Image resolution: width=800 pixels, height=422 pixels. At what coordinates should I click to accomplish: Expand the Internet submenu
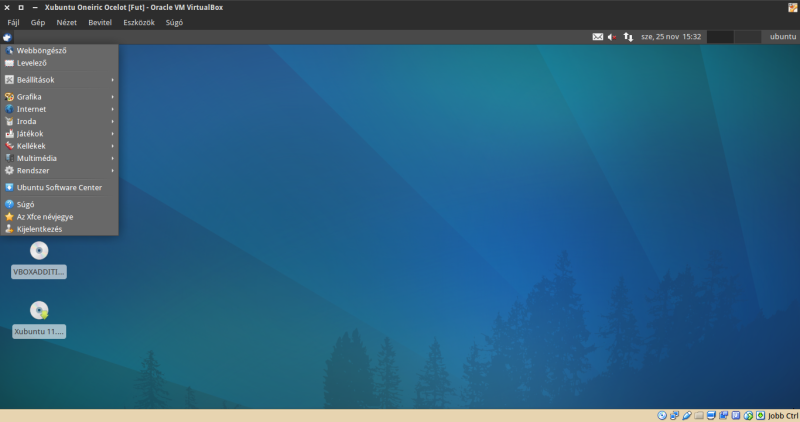(60, 109)
